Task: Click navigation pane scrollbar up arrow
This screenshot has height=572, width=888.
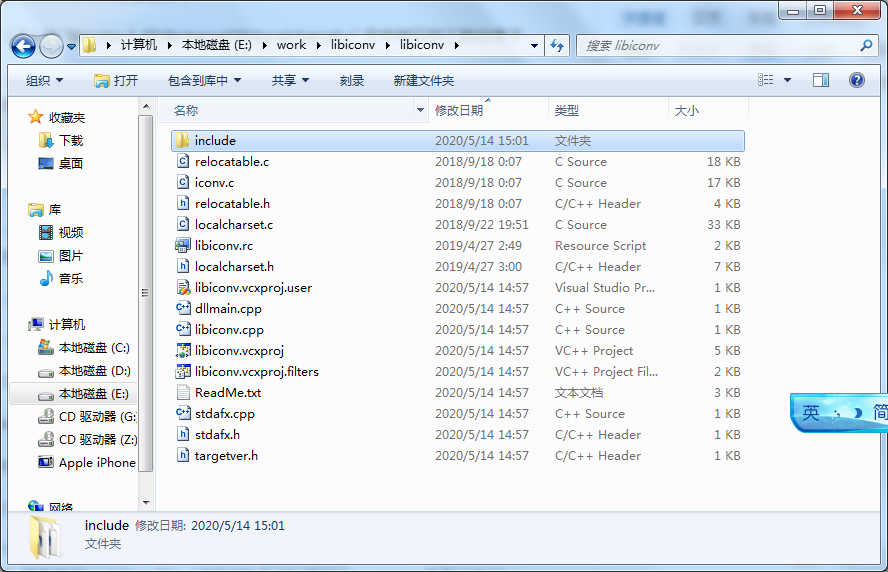Action: [x=146, y=106]
